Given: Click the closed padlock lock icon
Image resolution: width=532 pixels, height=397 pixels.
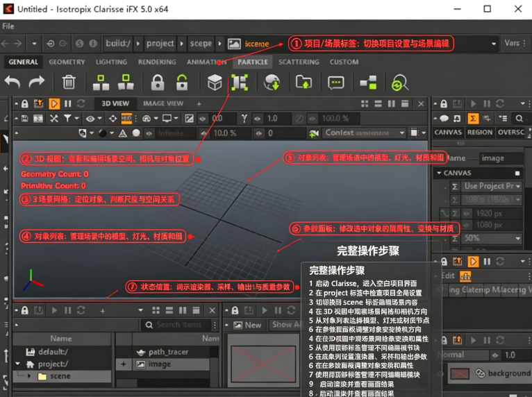Looking at the screenshot, I should coord(158,83).
